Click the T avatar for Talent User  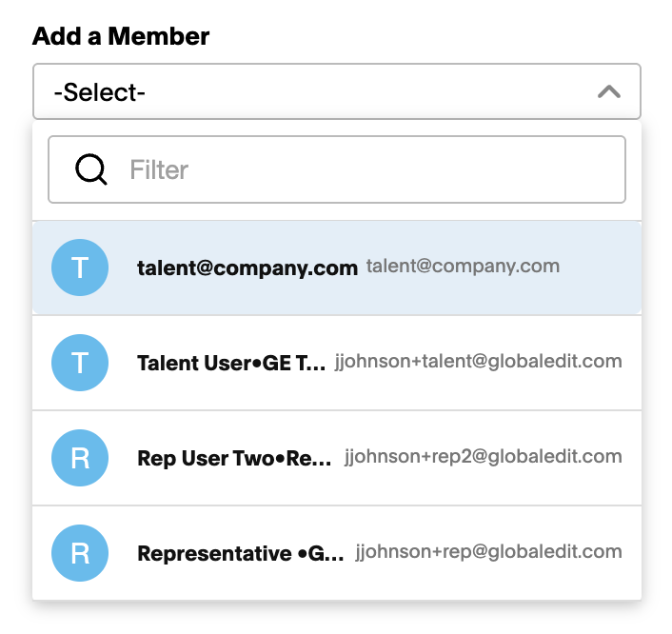(x=80, y=363)
